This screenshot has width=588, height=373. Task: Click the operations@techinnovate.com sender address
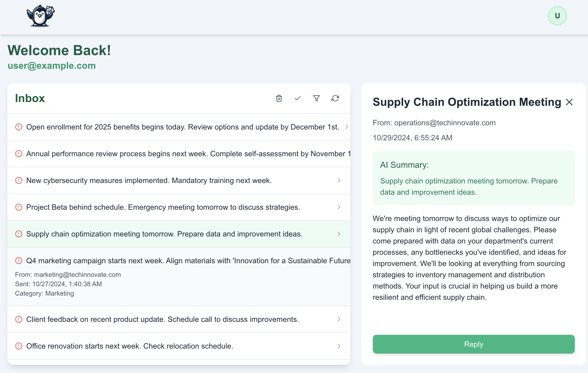445,123
